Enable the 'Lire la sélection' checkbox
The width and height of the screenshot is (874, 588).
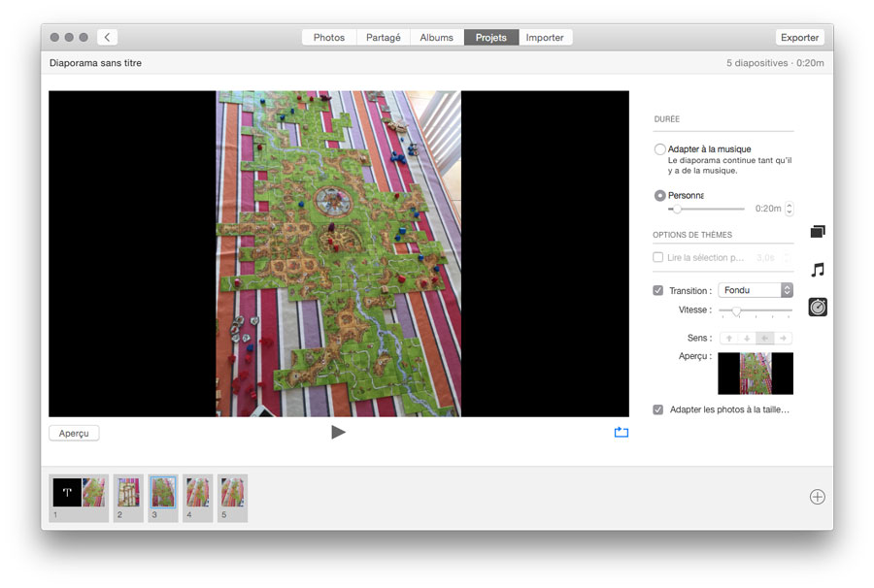click(658, 257)
